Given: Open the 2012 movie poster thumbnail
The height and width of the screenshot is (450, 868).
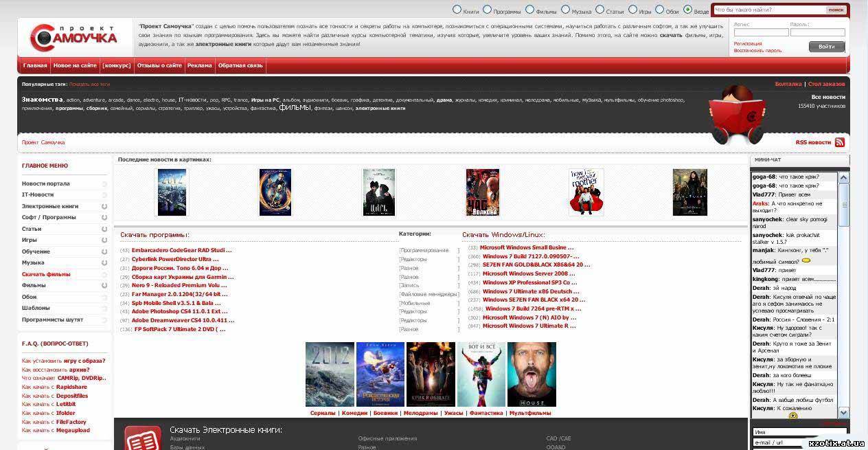Looking at the screenshot, I should [x=172, y=192].
